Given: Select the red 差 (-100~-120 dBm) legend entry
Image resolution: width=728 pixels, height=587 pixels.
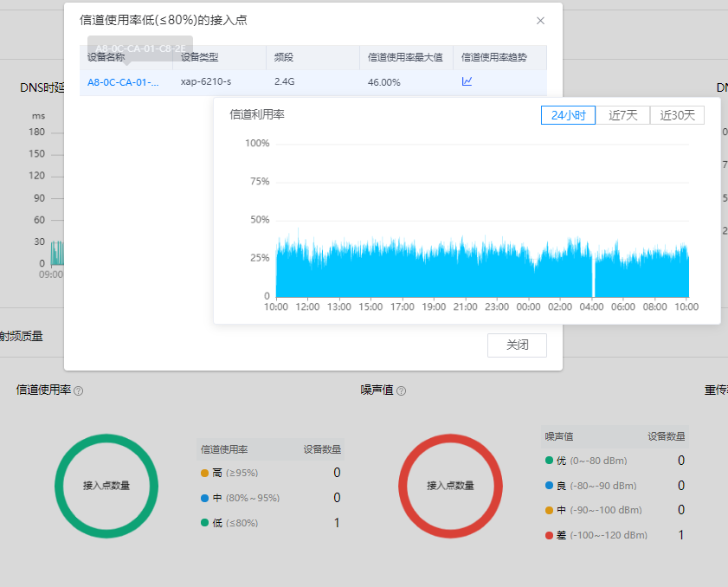Looking at the screenshot, I should [x=596, y=536].
